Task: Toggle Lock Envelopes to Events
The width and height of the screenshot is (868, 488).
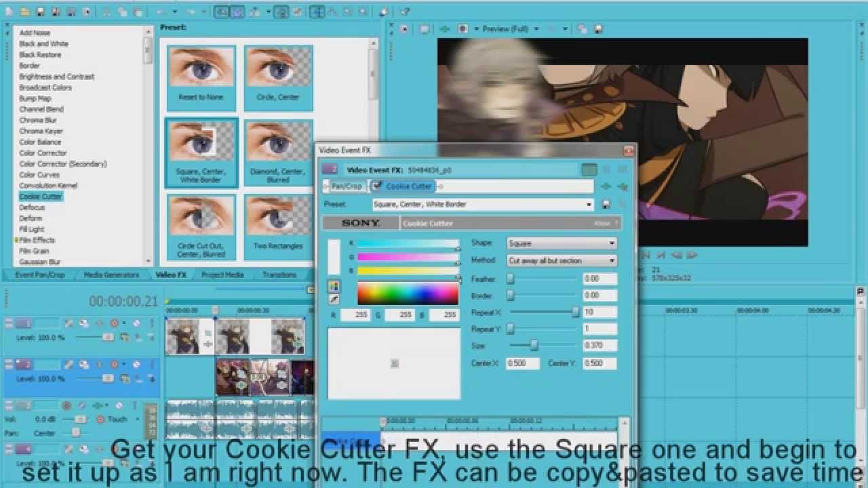Action: 281,12
